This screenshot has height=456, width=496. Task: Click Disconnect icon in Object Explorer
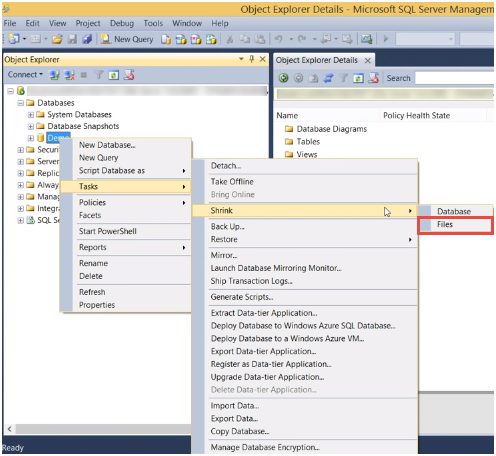click(69, 75)
